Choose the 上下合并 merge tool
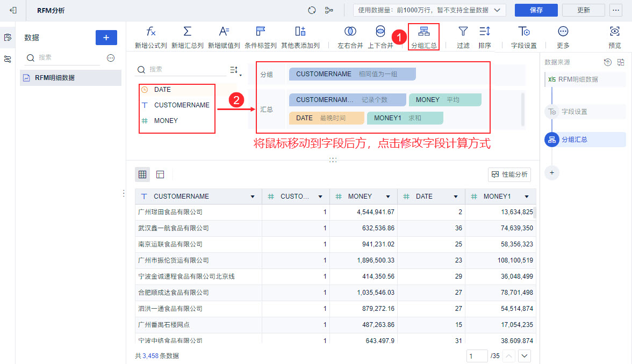The width and height of the screenshot is (632, 364). coord(380,37)
